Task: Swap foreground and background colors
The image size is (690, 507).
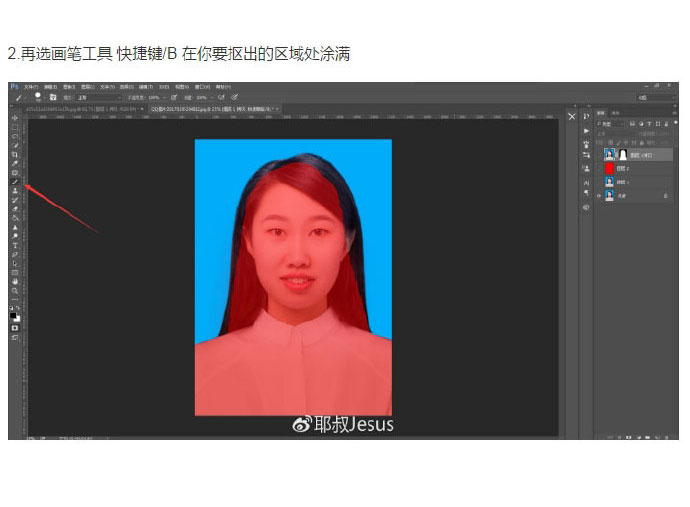Action: 18,308
